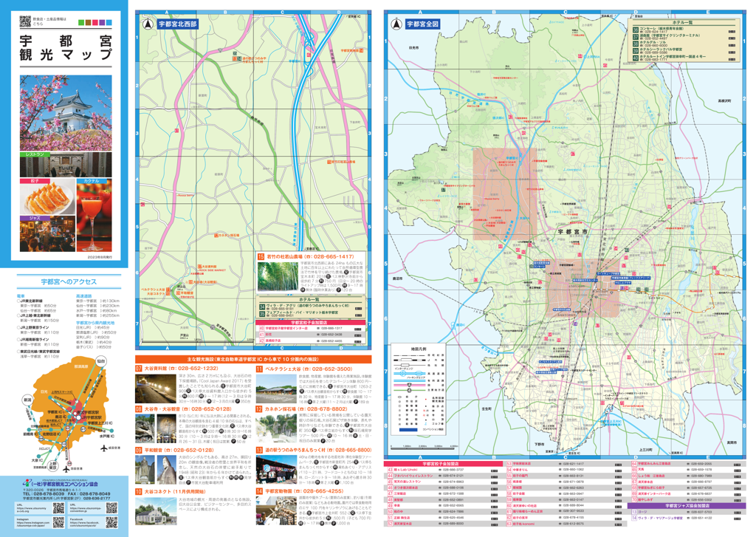Open the 大谷資料館 underground cavern photo
Image resolution: width=756 pixels, height=537 pixels.
click(x=156, y=388)
